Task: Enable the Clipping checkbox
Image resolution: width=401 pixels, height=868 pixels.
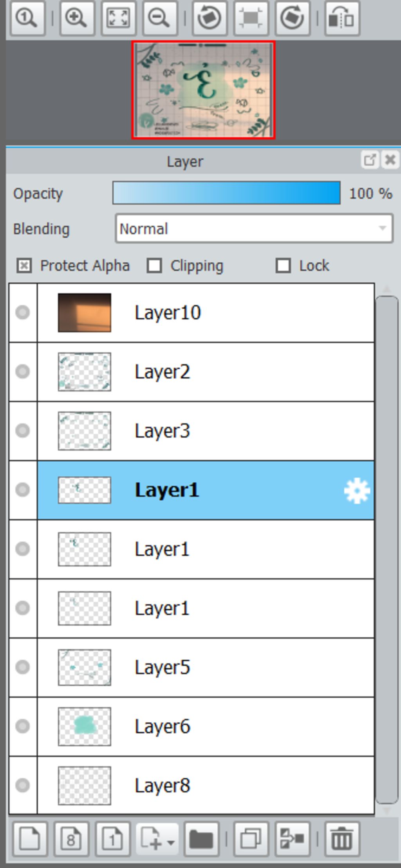Action: pos(154,266)
